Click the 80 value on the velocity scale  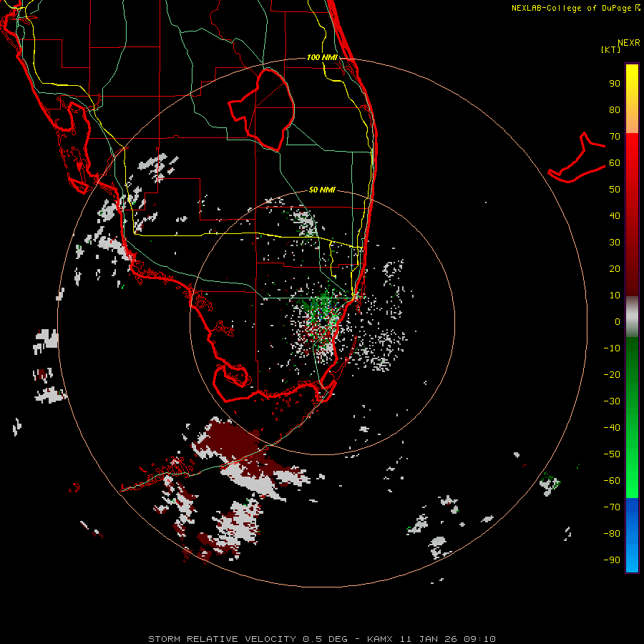[615, 110]
